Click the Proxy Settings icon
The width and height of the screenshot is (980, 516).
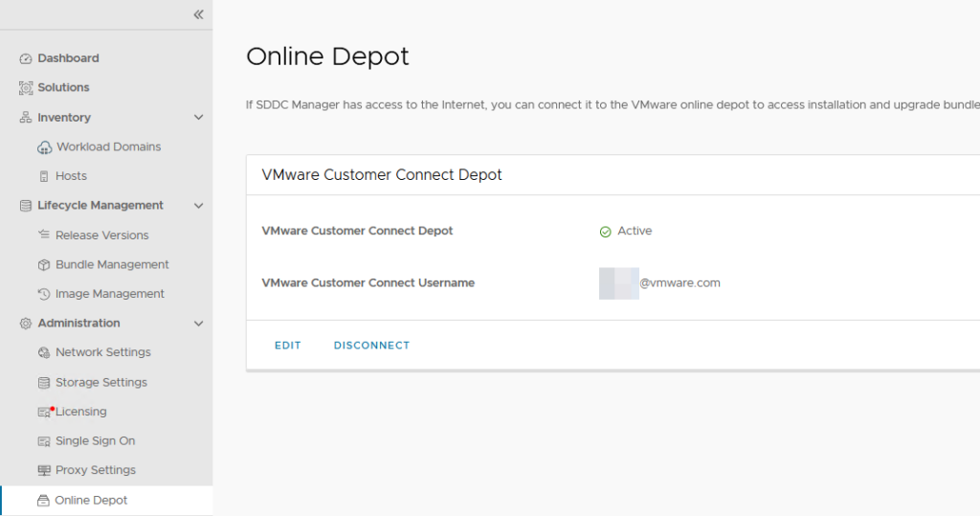pyautogui.click(x=44, y=471)
